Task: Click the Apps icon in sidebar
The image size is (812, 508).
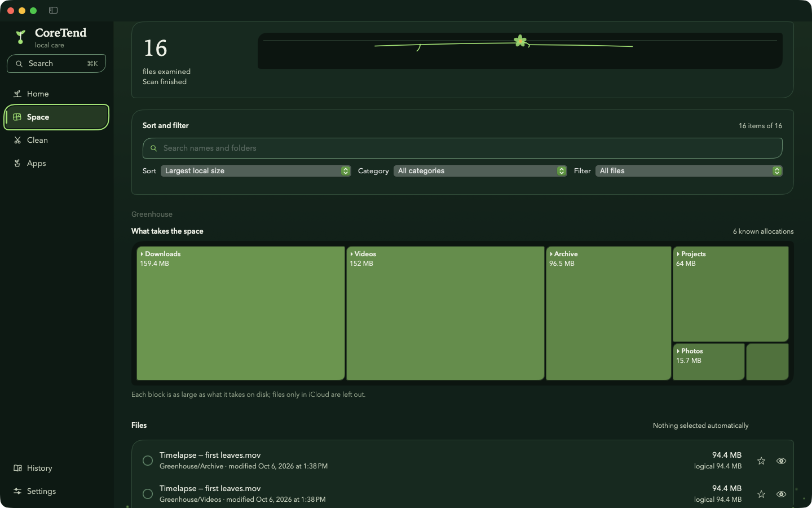Action: click(x=17, y=163)
